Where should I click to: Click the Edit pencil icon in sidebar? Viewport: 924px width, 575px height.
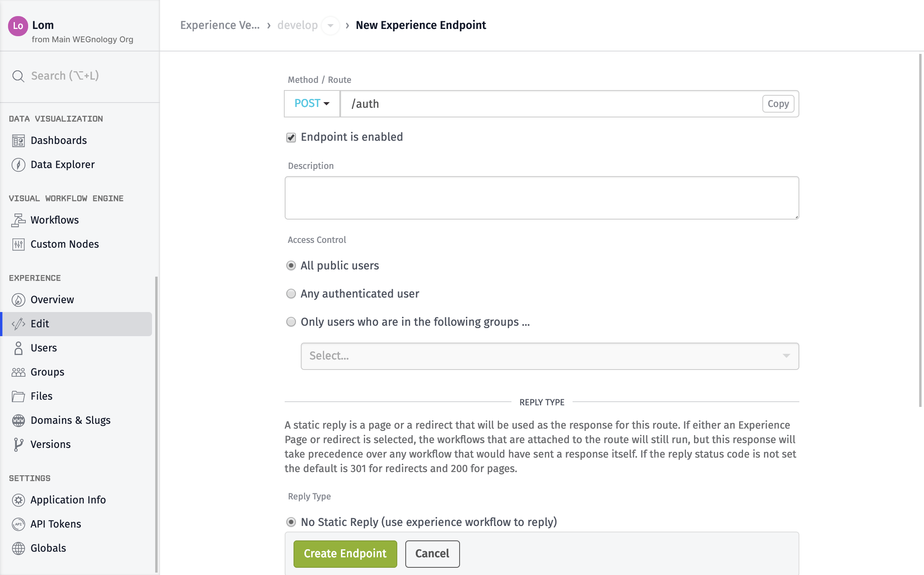click(18, 324)
